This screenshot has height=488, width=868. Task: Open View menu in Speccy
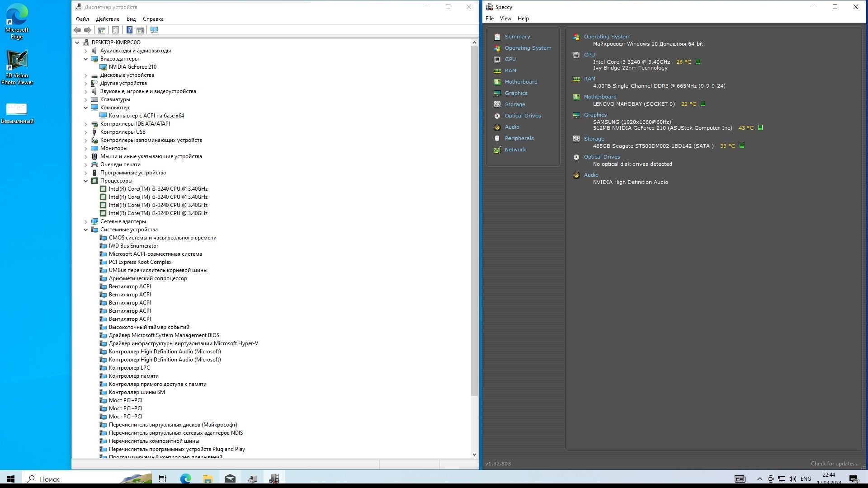click(x=505, y=19)
